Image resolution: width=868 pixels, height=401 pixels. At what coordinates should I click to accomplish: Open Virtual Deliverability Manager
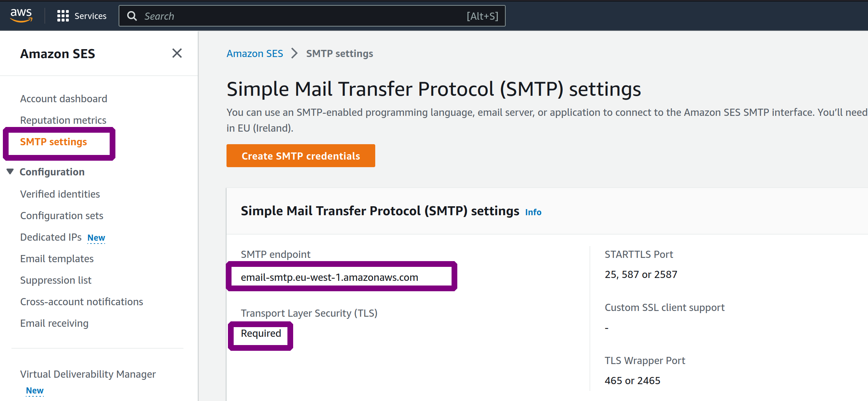(x=88, y=374)
